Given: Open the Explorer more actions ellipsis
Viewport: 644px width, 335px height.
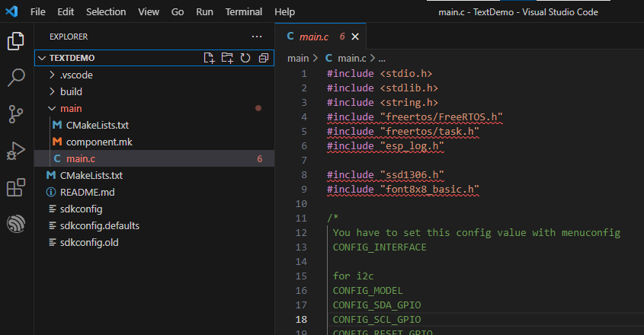Looking at the screenshot, I should [257, 37].
